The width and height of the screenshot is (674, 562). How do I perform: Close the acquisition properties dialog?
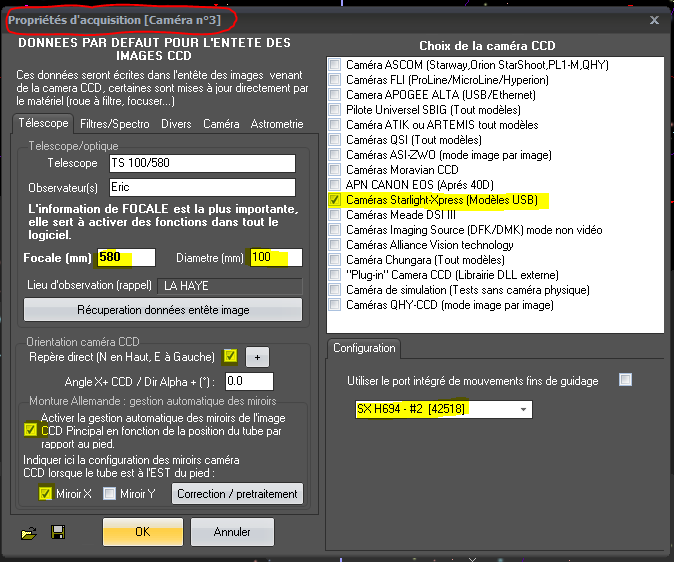654,19
